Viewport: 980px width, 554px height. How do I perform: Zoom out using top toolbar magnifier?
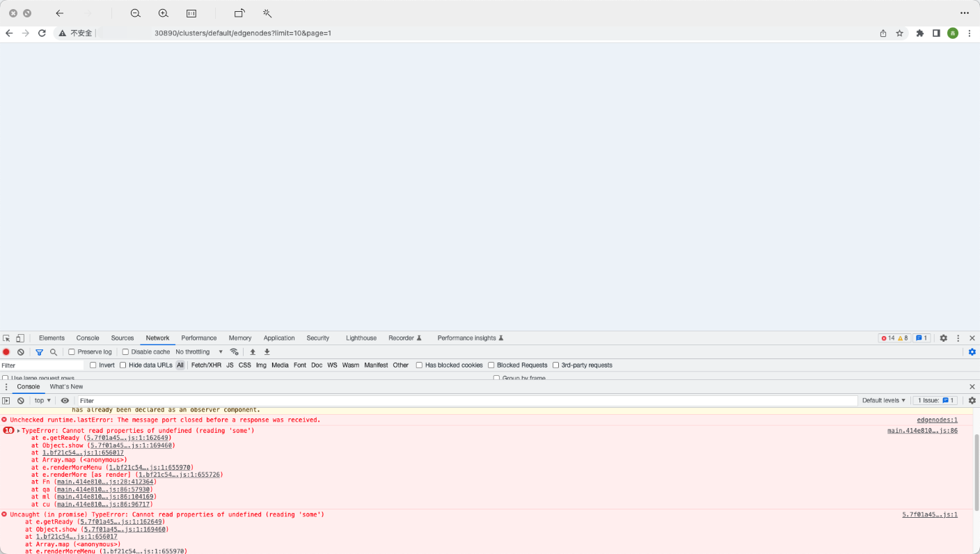pos(136,13)
